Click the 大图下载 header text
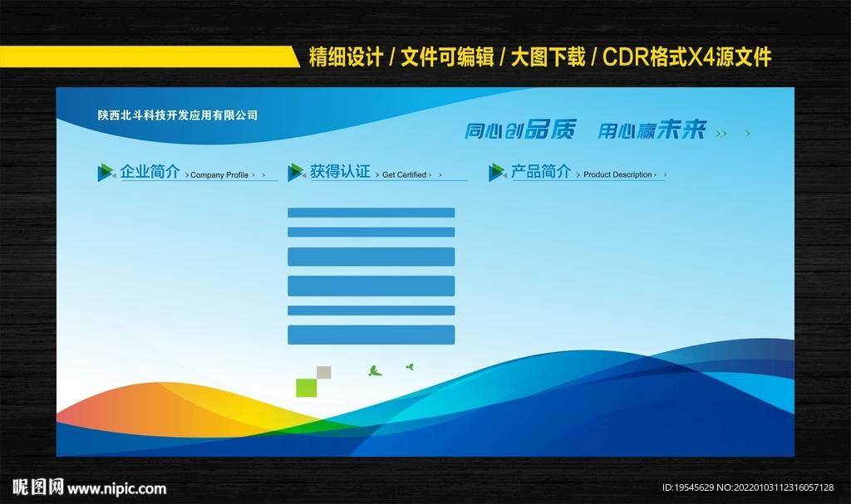 (x=548, y=57)
